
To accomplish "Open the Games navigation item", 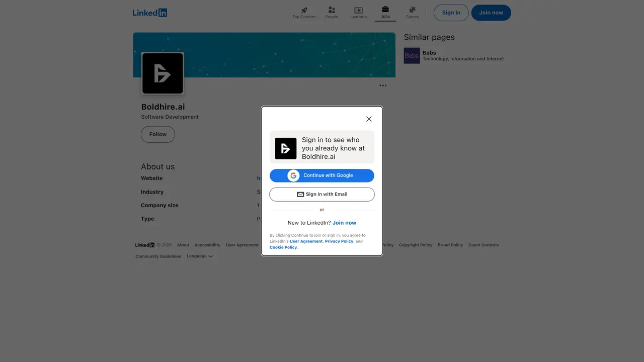I will pos(412,13).
